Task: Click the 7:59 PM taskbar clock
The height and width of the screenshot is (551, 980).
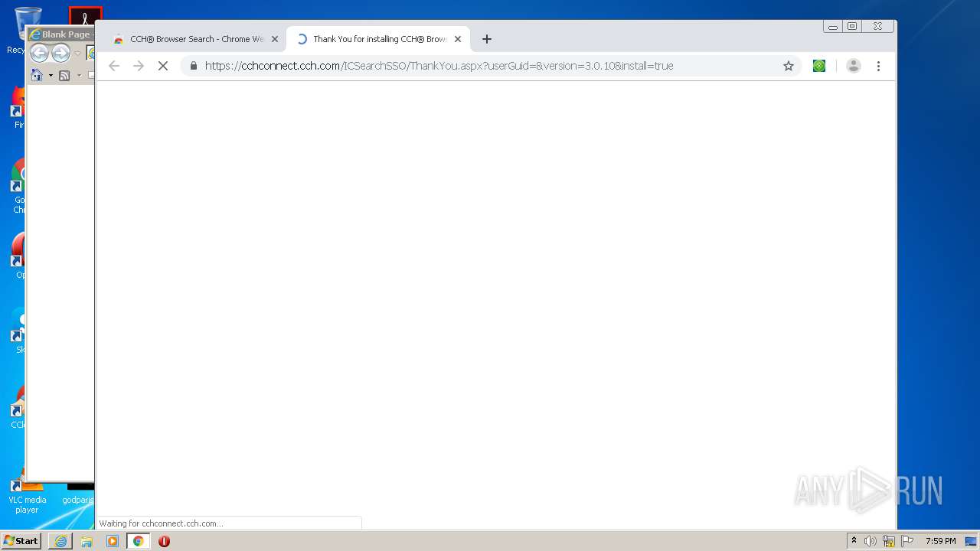Action: coord(940,541)
